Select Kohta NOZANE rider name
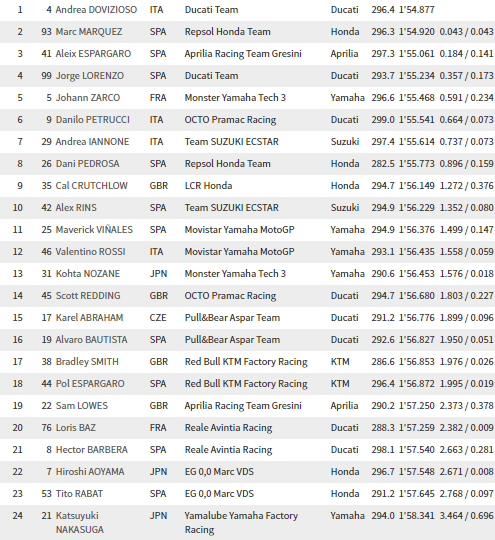This screenshot has height=540, width=495. click(88, 274)
